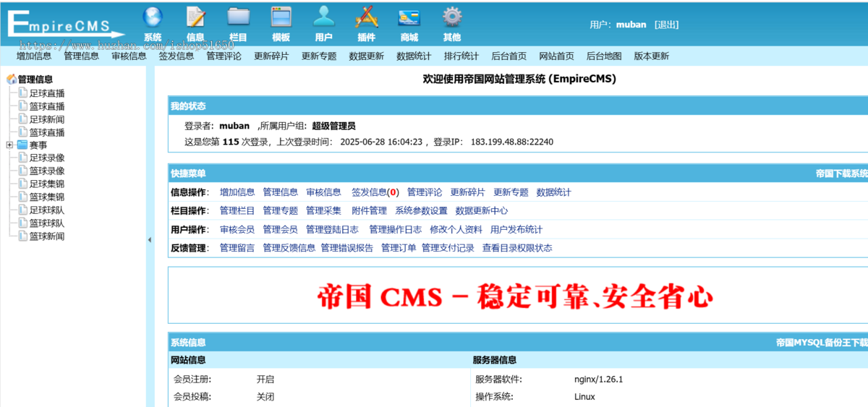Click the muban username in the header
The height and width of the screenshot is (407, 868).
click(x=631, y=25)
